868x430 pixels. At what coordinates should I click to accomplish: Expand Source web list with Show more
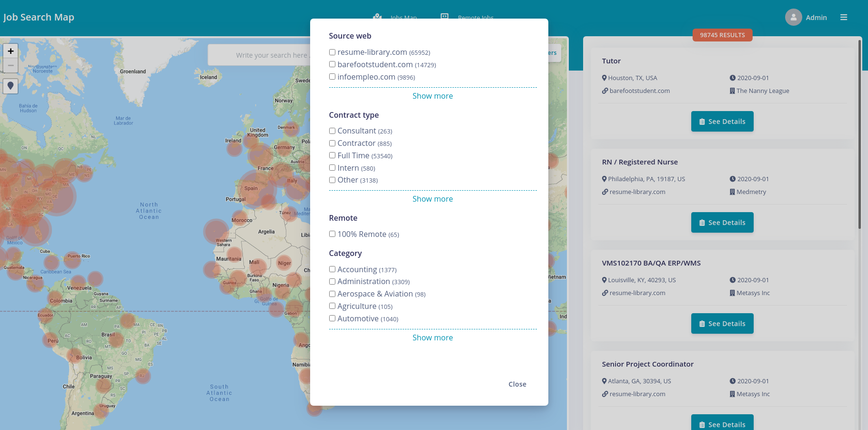pos(433,96)
